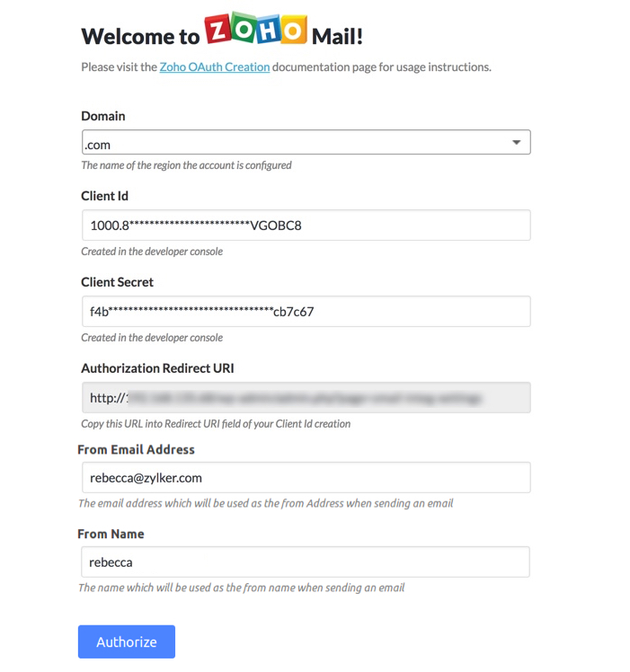Select the Authorization Redirect URI field
The image size is (630, 672).
(306, 397)
